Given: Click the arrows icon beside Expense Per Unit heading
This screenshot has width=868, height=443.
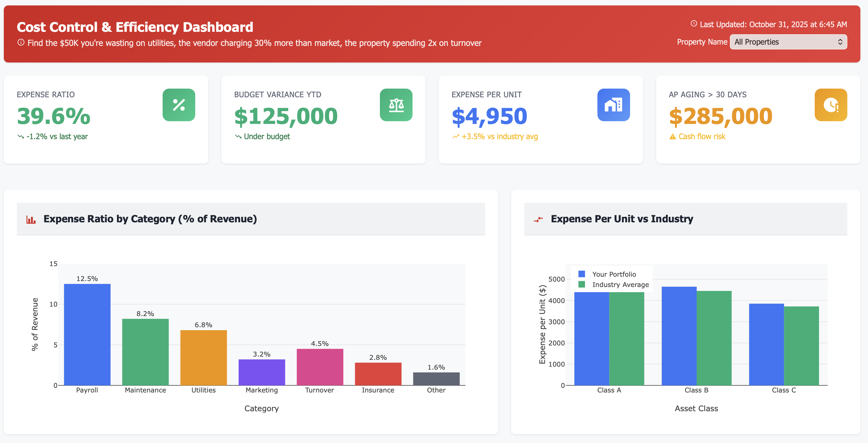Looking at the screenshot, I should (538, 219).
